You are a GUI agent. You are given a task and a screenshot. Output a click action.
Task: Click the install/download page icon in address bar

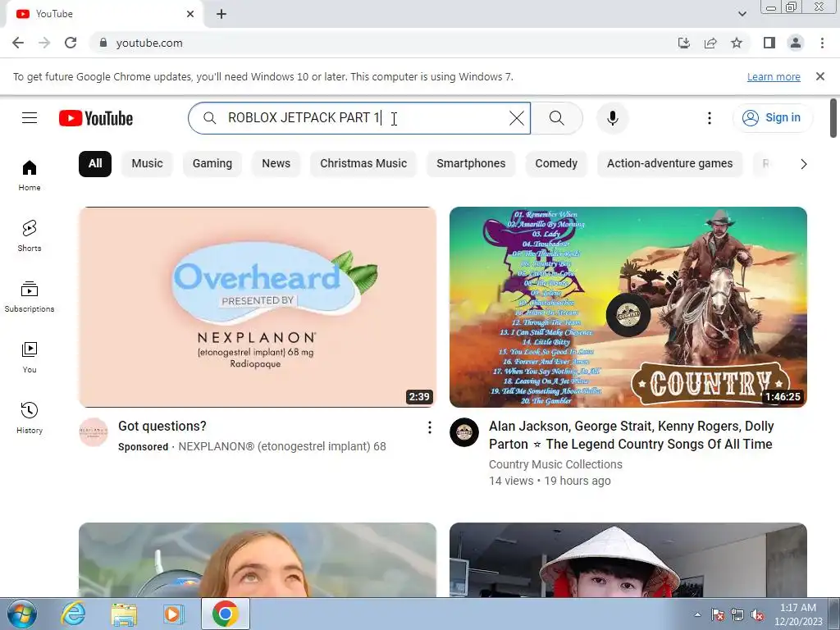(x=683, y=43)
